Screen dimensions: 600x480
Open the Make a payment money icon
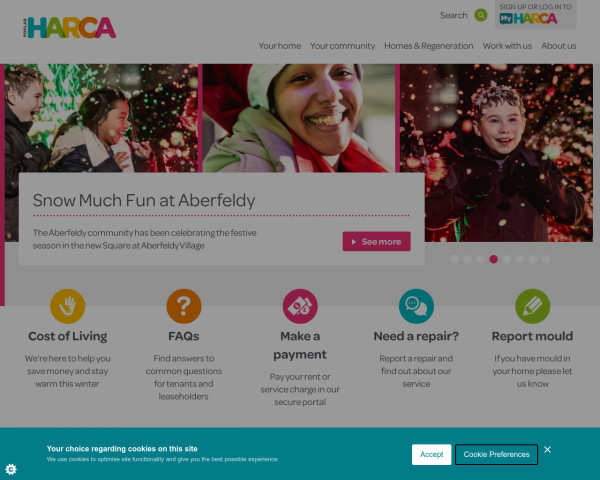(300, 306)
